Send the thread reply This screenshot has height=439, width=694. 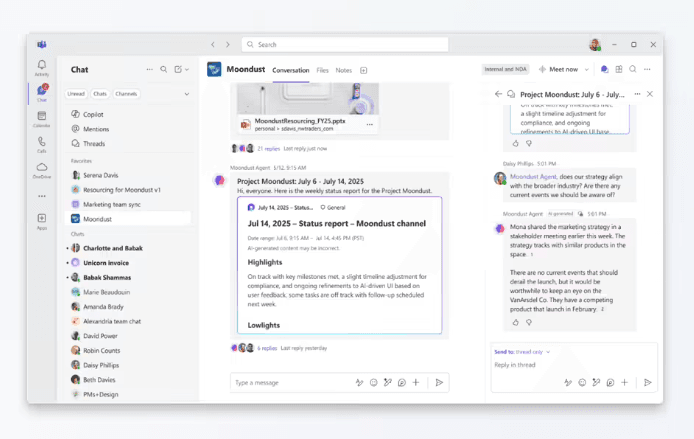click(648, 382)
